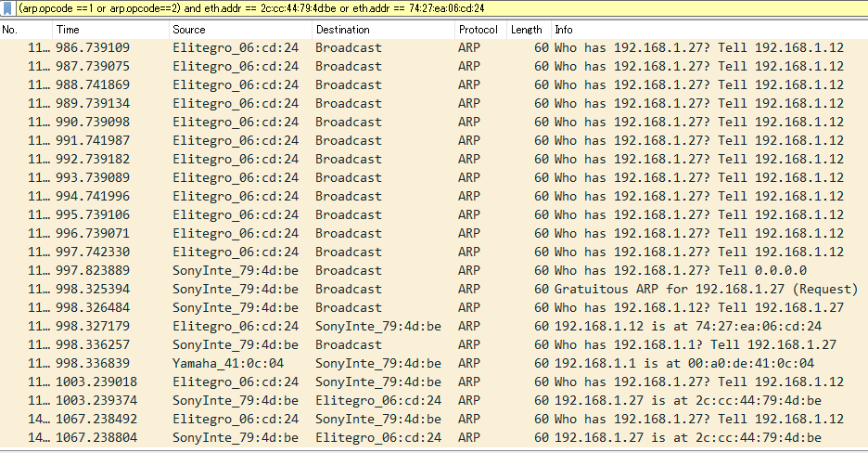Select the 'Tell 0.0.0.0' ARP probe row
The width and height of the screenshot is (868, 453).
[x=434, y=271]
